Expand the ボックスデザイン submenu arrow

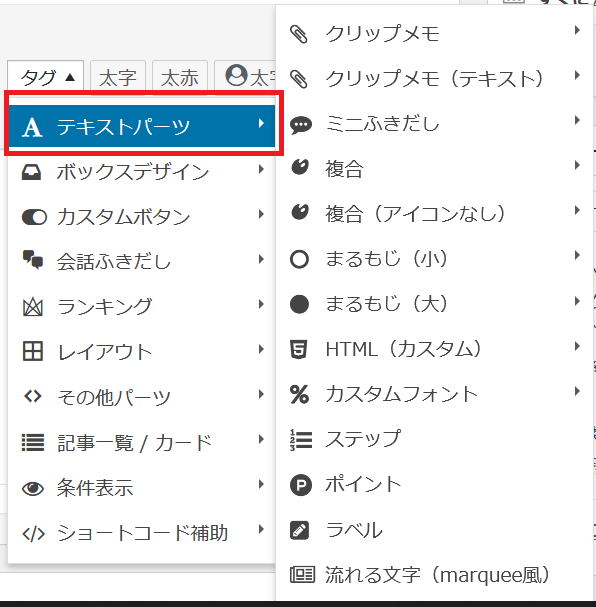(261, 169)
